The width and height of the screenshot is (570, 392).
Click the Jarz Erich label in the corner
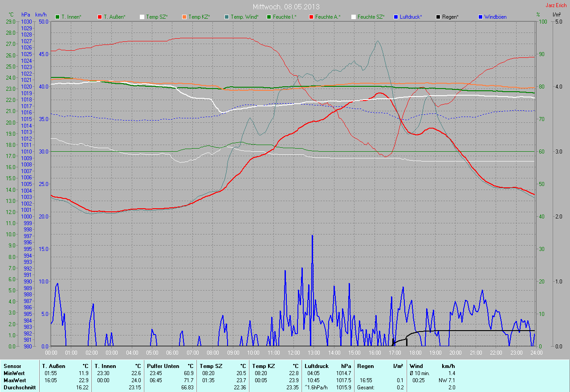[556, 5]
